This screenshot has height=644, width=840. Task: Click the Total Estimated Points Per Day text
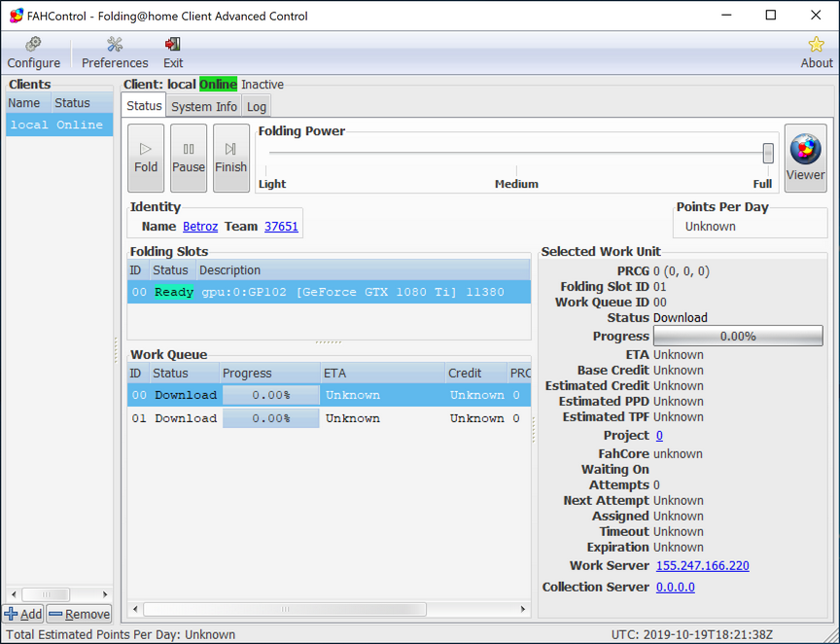click(121, 635)
